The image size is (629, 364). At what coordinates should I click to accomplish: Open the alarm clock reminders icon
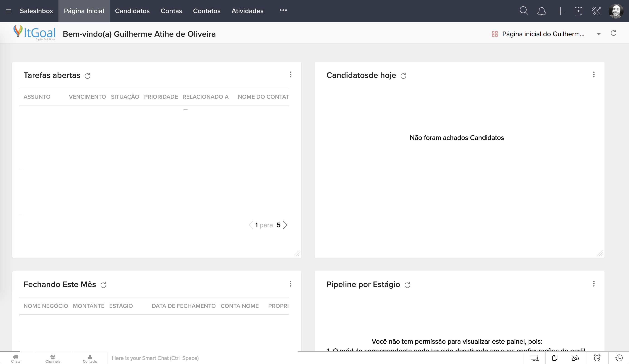[597, 358]
